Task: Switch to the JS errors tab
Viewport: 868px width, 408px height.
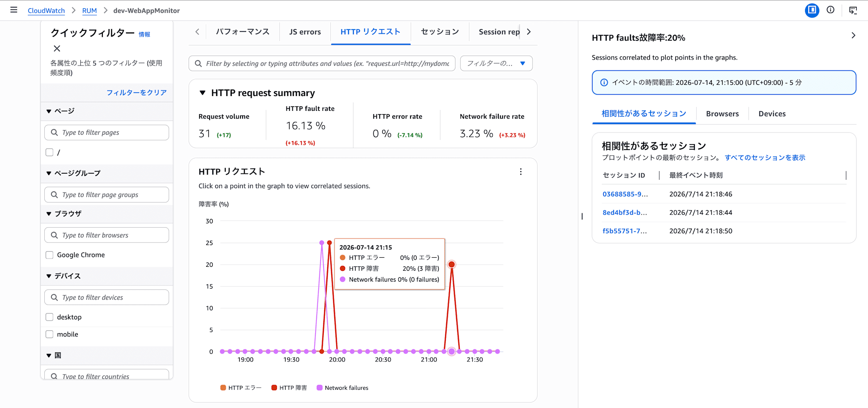Action: pos(305,32)
